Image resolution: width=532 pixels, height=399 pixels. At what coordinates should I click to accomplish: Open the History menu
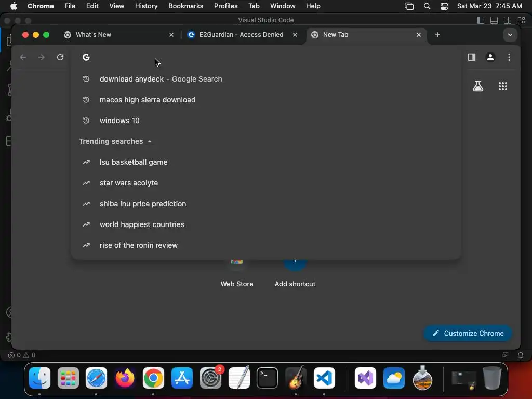coord(146,6)
